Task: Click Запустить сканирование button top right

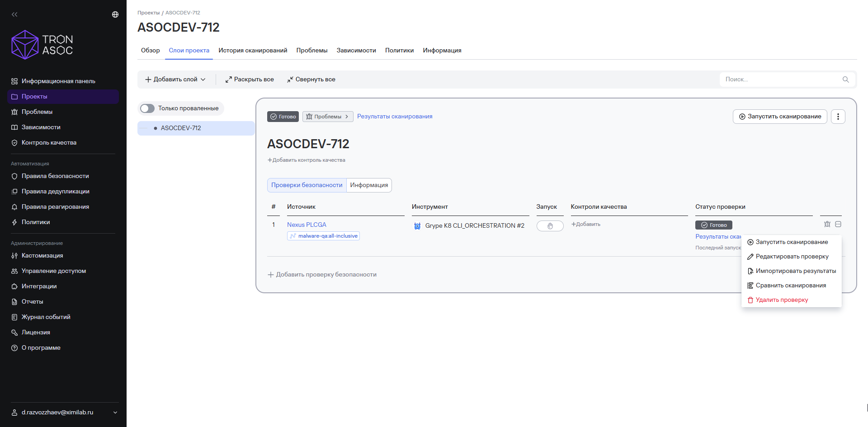Action: pos(780,116)
